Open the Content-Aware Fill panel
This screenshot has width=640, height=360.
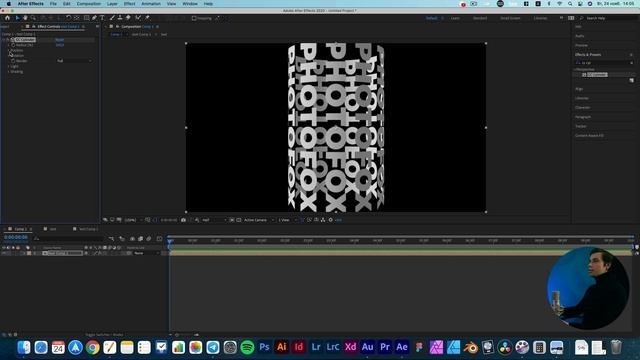[x=589, y=136]
